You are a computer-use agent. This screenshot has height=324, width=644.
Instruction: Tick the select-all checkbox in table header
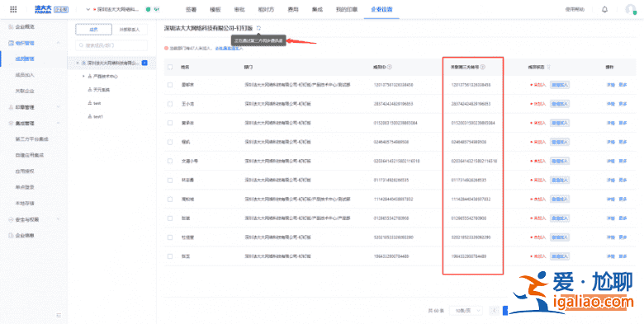(170, 67)
